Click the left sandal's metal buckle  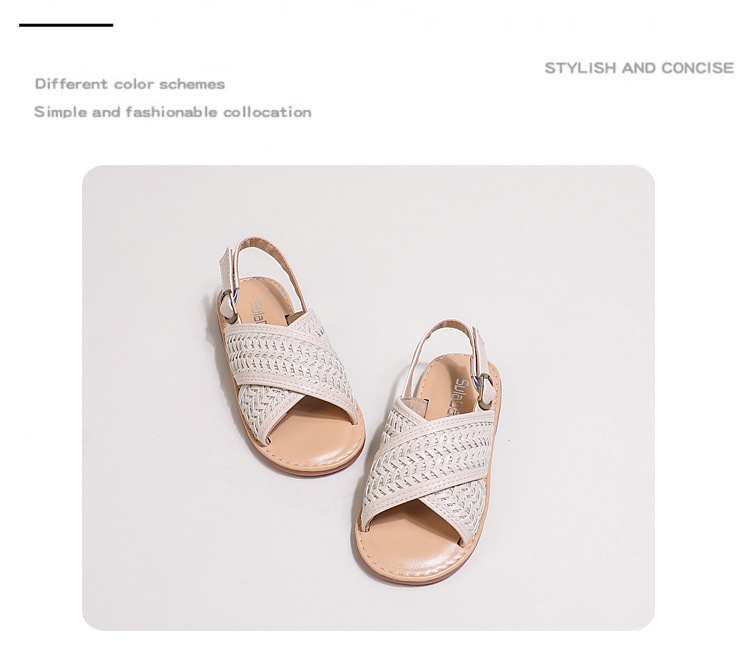(229, 306)
